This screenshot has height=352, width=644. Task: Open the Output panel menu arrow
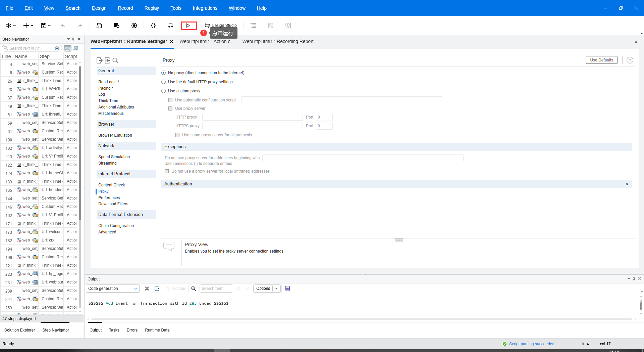[629, 279]
